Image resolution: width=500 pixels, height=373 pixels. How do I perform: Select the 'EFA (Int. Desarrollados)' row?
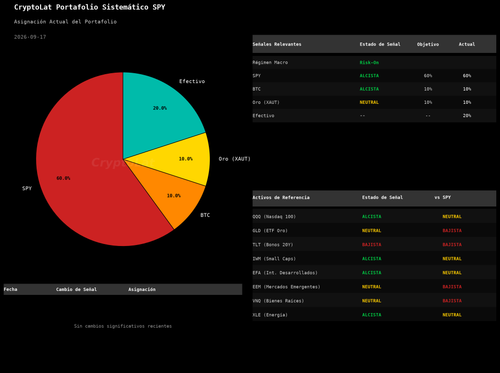tap(374, 273)
